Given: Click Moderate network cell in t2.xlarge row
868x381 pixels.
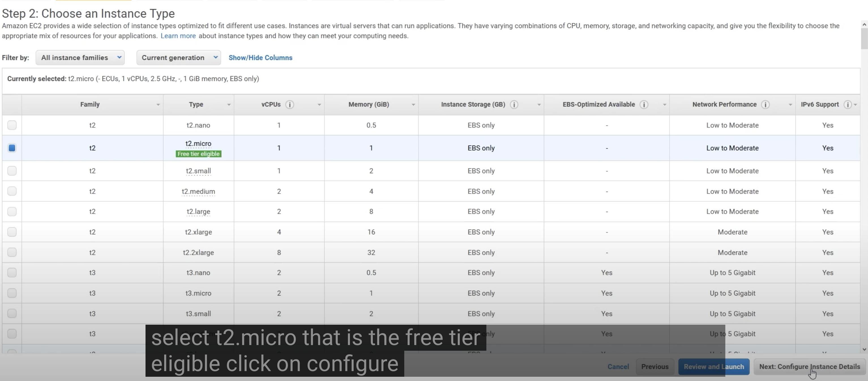Looking at the screenshot, I should tap(732, 232).
